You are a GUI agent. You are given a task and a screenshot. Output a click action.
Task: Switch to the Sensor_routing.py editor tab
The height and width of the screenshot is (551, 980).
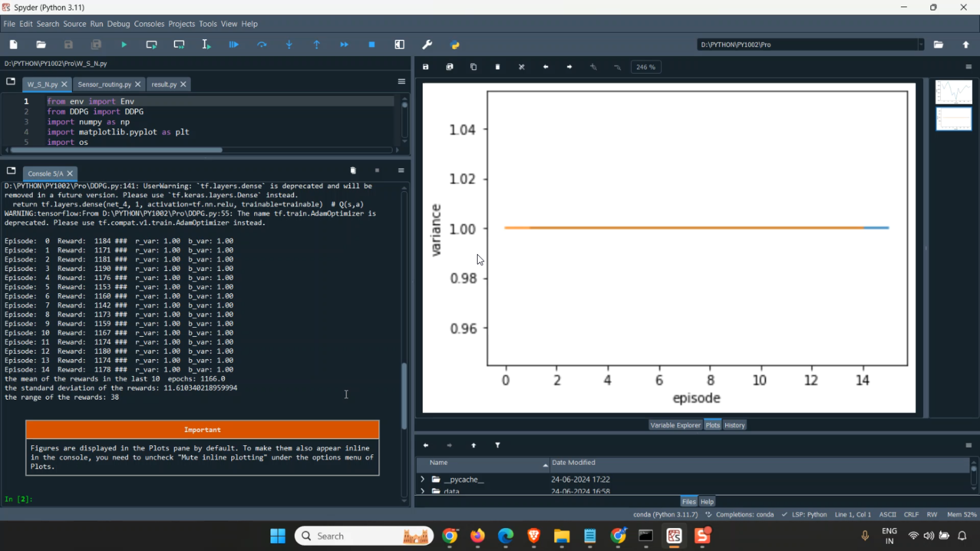[105, 84]
